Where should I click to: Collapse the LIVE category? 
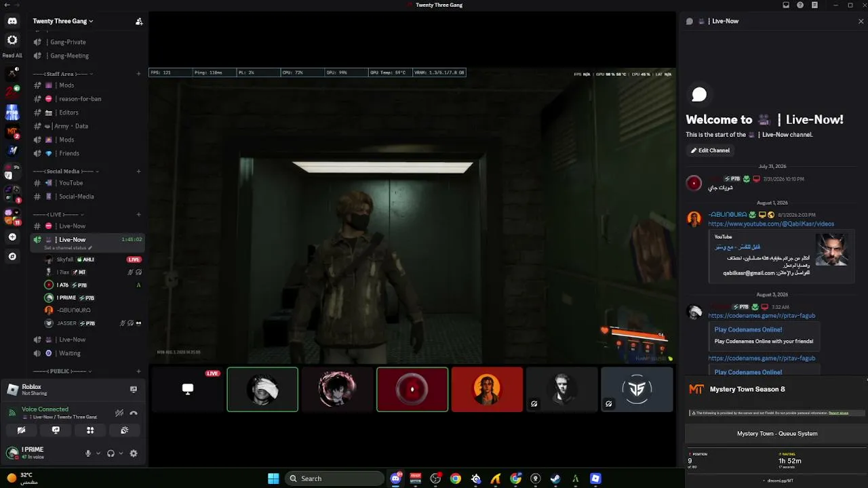tap(57, 215)
